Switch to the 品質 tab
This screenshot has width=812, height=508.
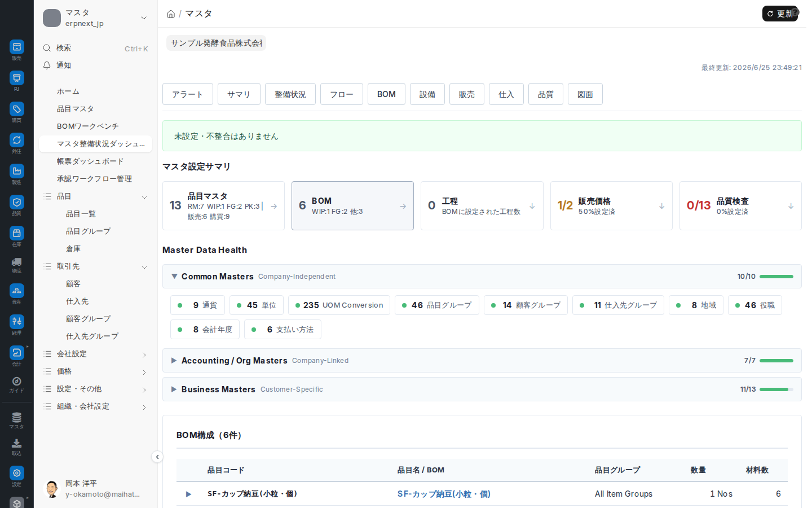pyautogui.click(x=546, y=94)
